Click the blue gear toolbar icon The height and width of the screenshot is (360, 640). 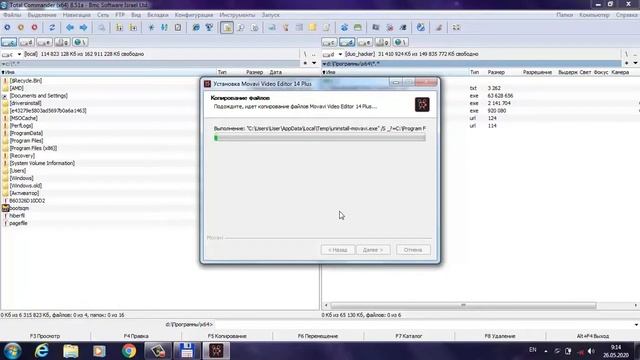[x=7, y=27]
